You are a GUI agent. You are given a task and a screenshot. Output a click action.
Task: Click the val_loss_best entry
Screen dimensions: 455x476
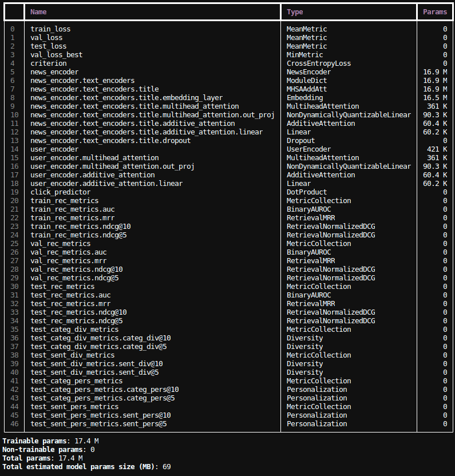point(56,55)
